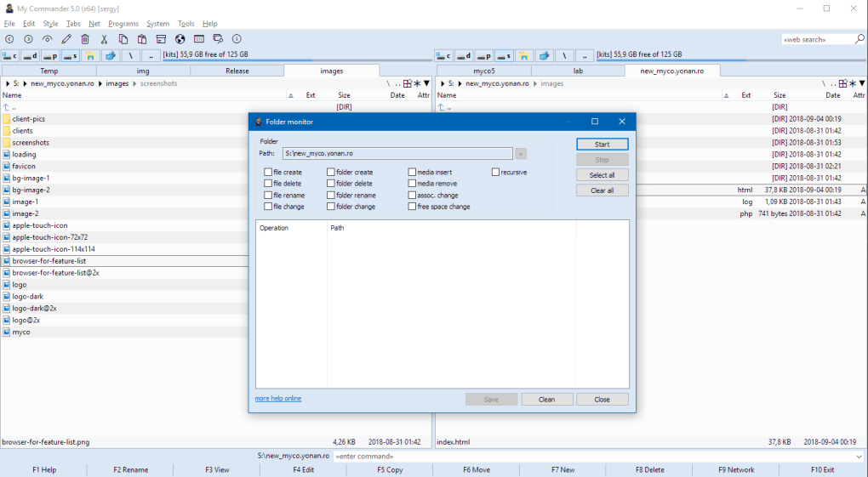The width and height of the screenshot is (868, 477).
Task: Click the Cut scissors icon in toolbar
Action: click(x=104, y=39)
